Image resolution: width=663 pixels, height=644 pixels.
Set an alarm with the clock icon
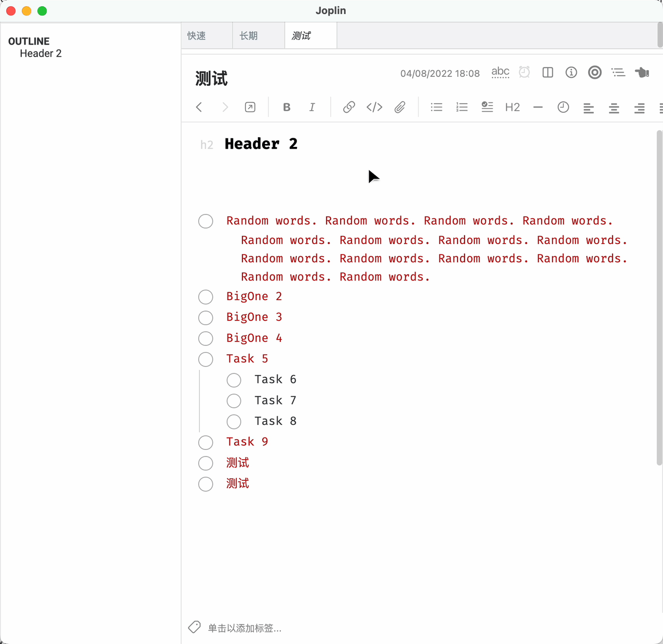click(524, 72)
